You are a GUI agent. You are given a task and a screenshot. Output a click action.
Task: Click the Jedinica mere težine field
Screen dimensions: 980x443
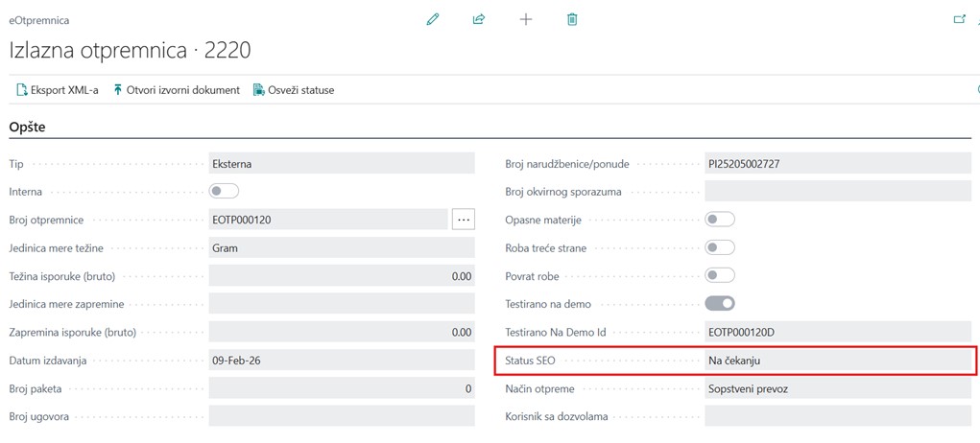(341, 248)
